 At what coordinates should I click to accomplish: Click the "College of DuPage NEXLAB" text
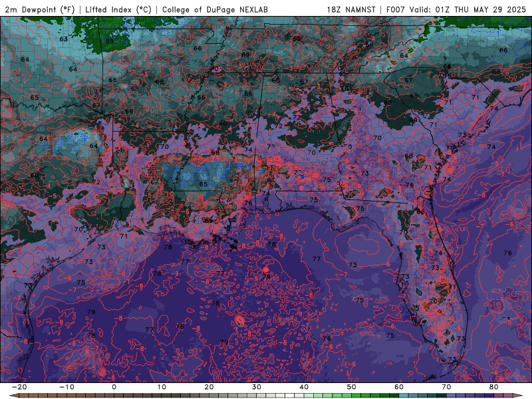[215, 10]
